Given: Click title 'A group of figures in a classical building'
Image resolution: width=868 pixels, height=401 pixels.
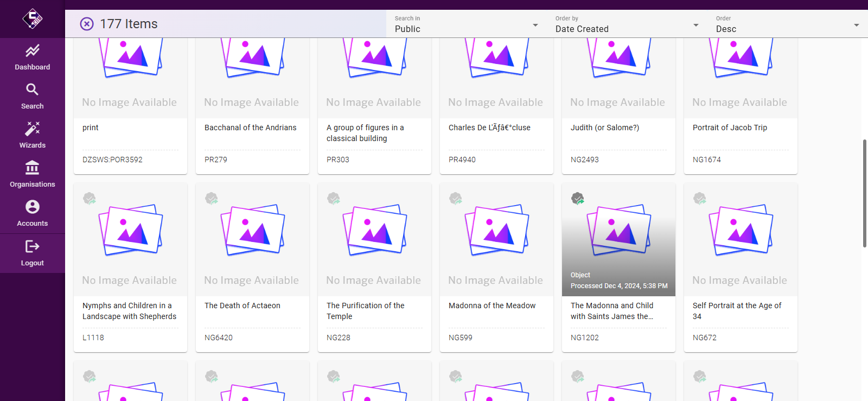Looking at the screenshot, I should click(x=365, y=133).
